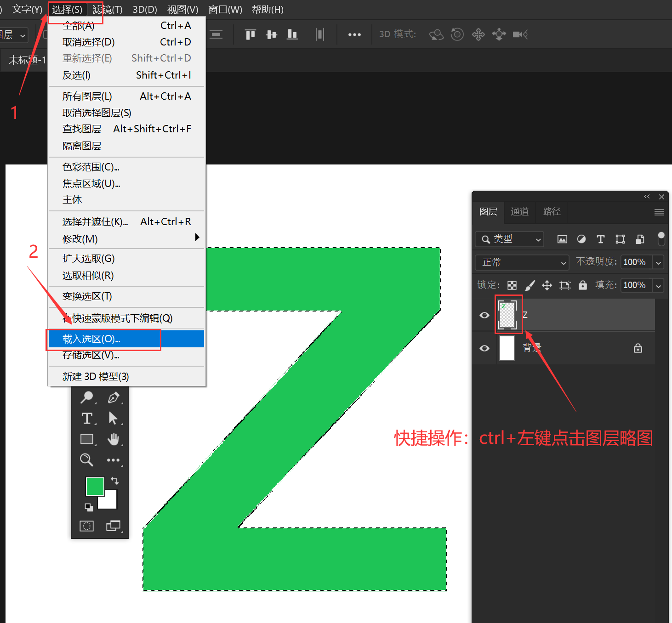Screen dimensions: 672x623
Task: Select the Rectangle shape tool
Action: click(87, 439)
